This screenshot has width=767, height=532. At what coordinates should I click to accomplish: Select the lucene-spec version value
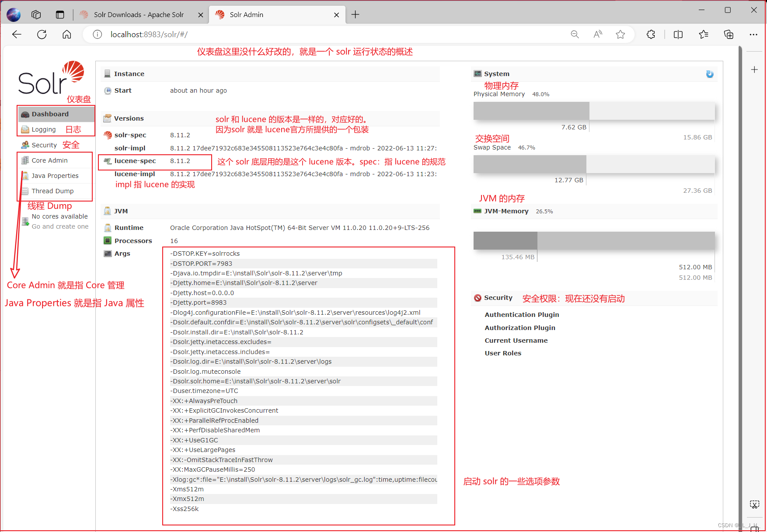(x=180, y=161)
